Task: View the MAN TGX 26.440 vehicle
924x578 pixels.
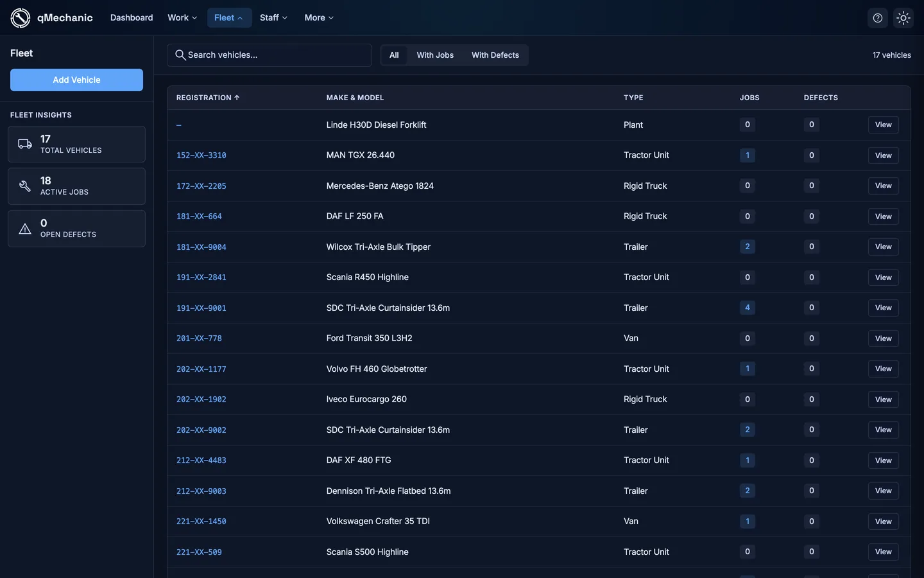Action: (883, 155)
